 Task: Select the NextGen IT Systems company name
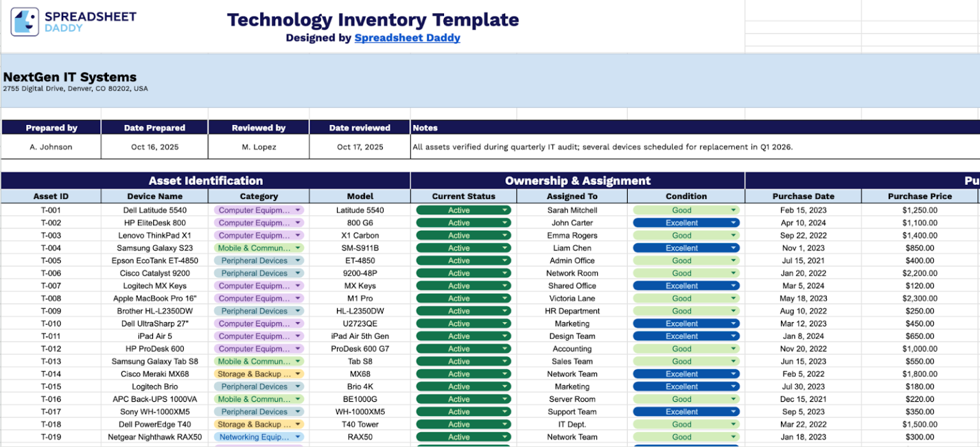pos(70,77)
